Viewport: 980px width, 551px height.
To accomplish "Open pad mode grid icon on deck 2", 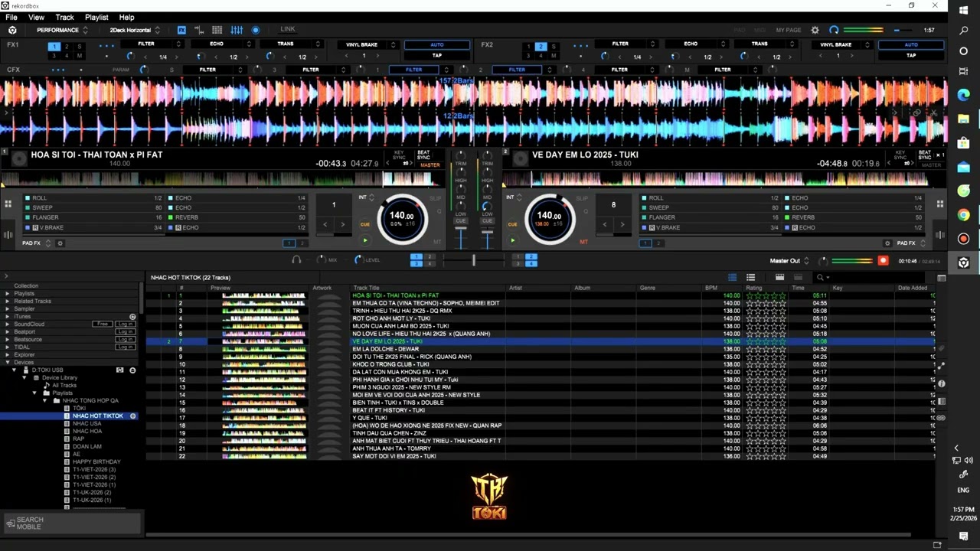I will [941, 204].
